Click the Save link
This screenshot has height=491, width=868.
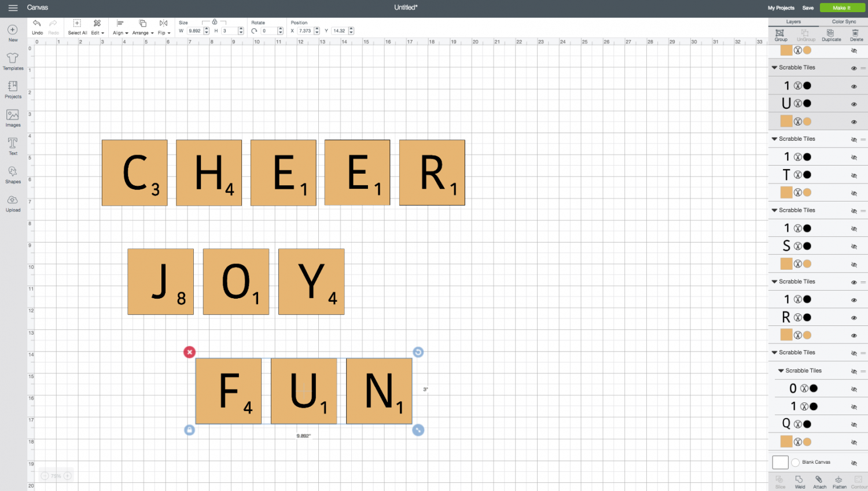pos(808,8)
